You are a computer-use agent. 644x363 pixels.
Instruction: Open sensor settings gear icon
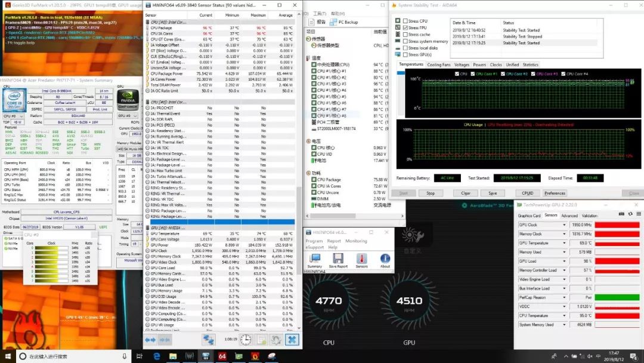(x=277, y=340)
